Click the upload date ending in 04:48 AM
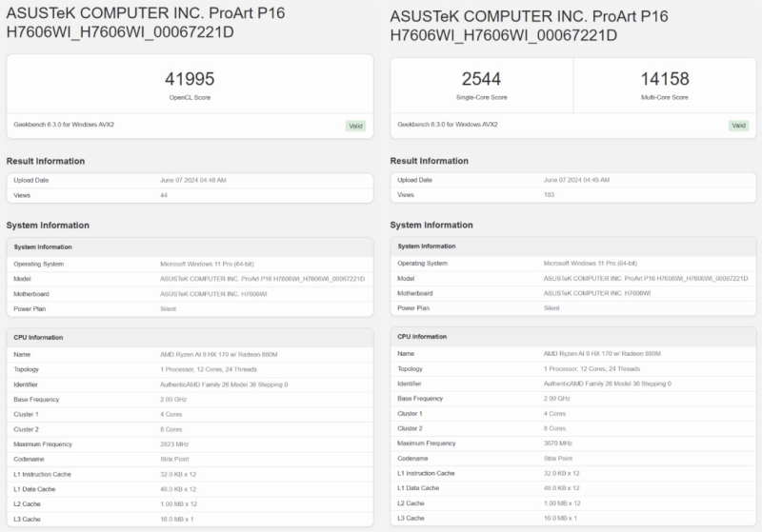Screen dimensions: 762x532 pyautogui.click(x=193, y=180)
